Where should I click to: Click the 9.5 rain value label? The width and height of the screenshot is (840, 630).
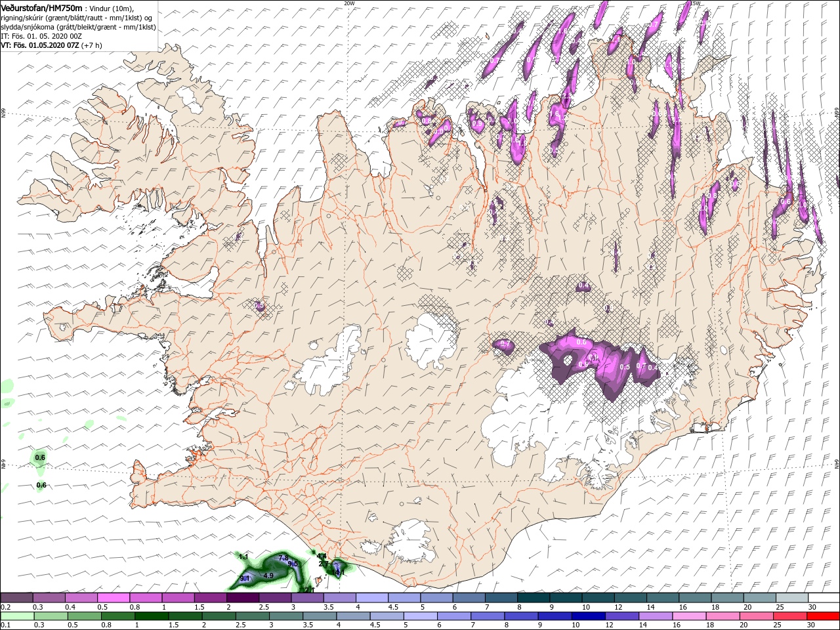293,564
